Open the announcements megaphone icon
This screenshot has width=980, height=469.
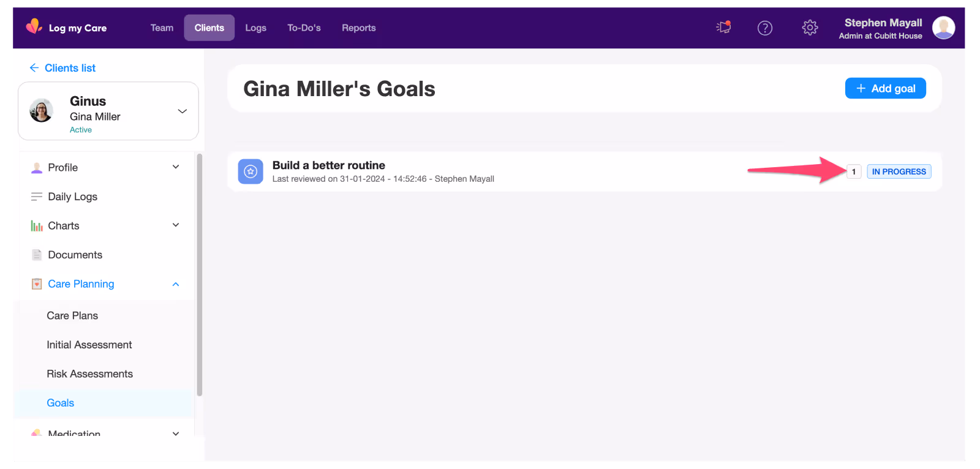click(x=723, y=28)
